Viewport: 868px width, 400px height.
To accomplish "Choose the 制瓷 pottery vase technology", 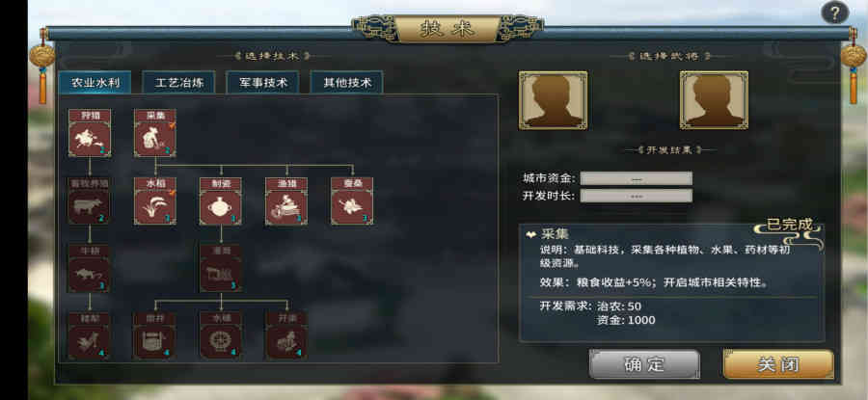I will (221, 201).
